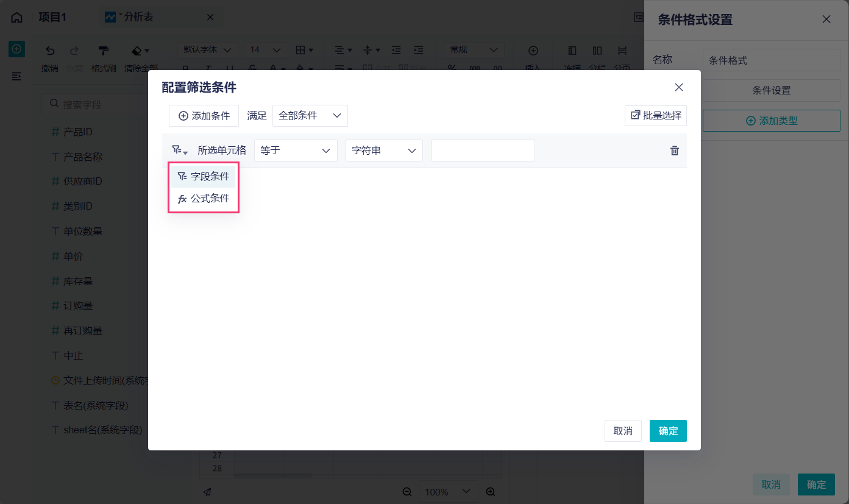Open the vertical alignment dropdown
The width and height of the screenshot is (849, 504).
point(371,50)
